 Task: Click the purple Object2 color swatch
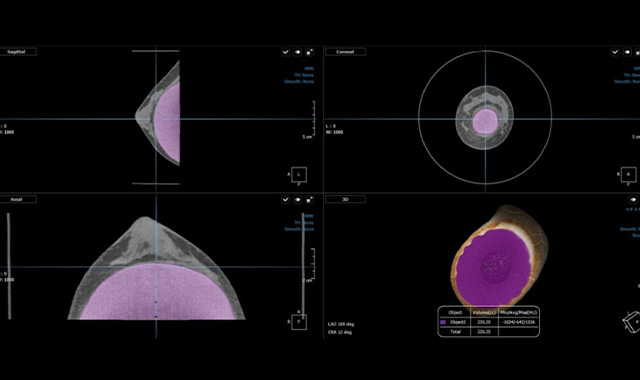(443, 322)
